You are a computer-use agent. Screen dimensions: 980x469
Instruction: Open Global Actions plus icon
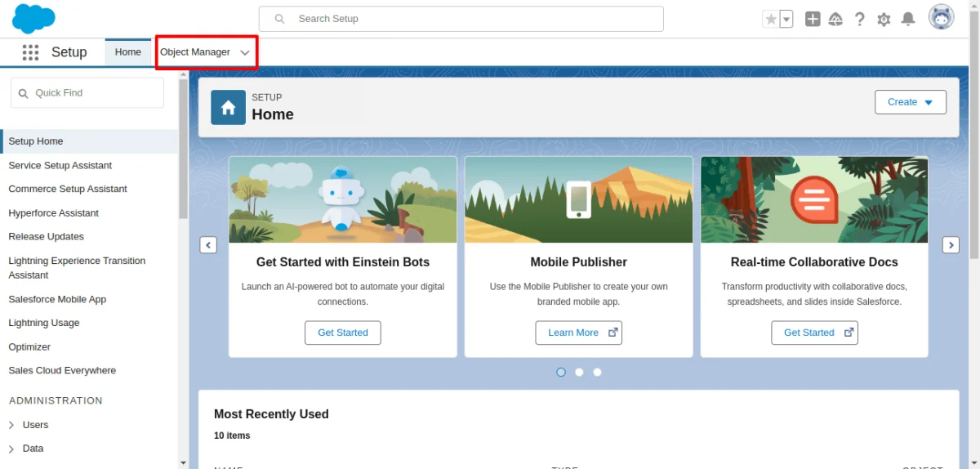(x=813, y=19)
